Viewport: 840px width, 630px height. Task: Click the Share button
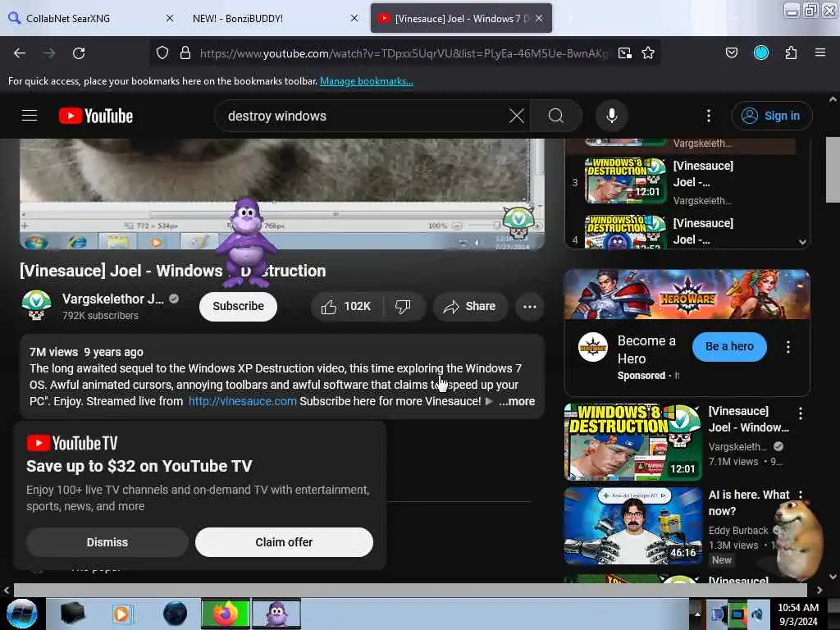click(x=470, y=307)
